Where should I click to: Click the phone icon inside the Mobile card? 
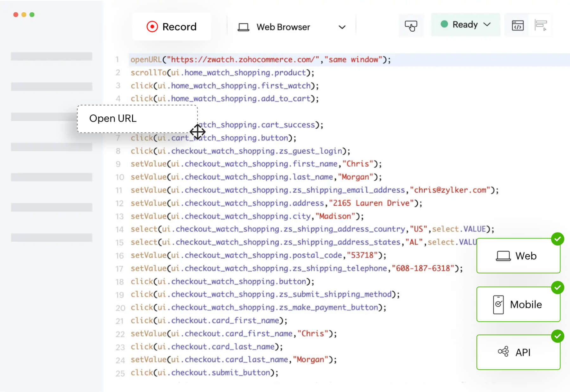[x=498, y=304]
